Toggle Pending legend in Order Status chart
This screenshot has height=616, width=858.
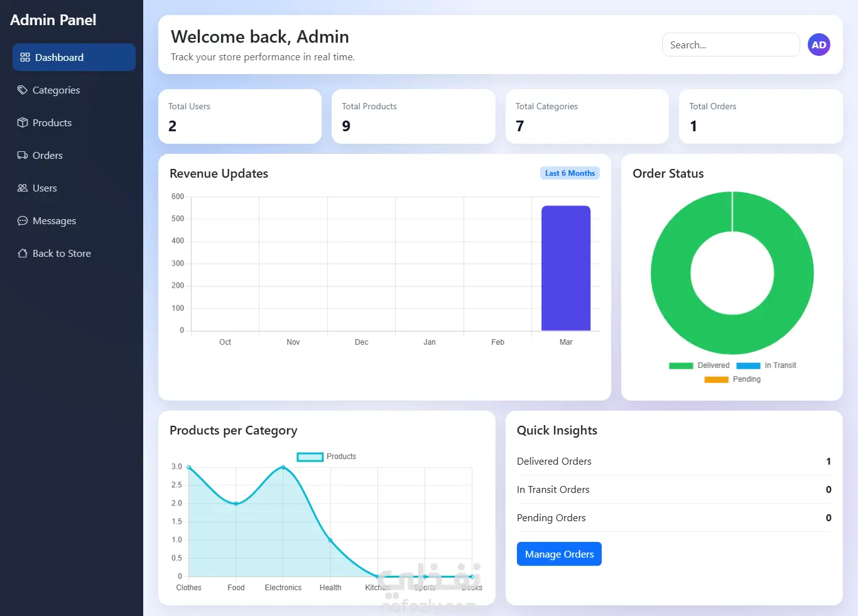coord(732,379)
